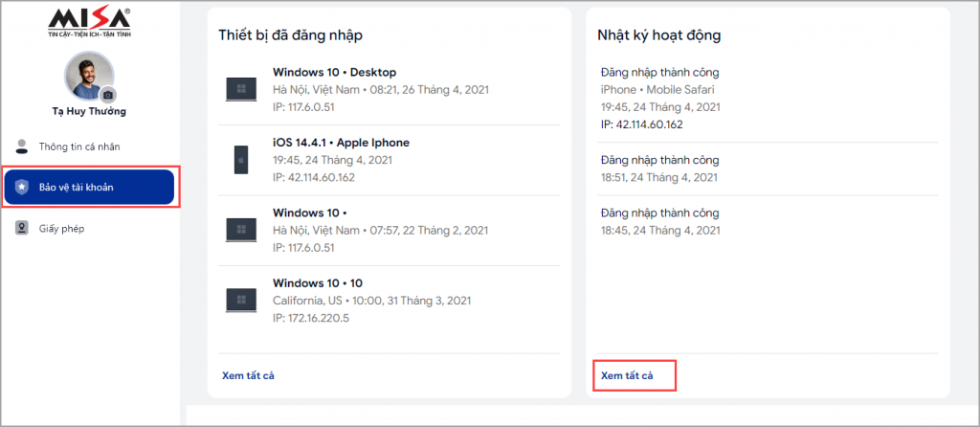The image size is (980, 427).
Task: Click Xem tất cả under Nhật ký hoạt động
Action: [x=627, y=375]
